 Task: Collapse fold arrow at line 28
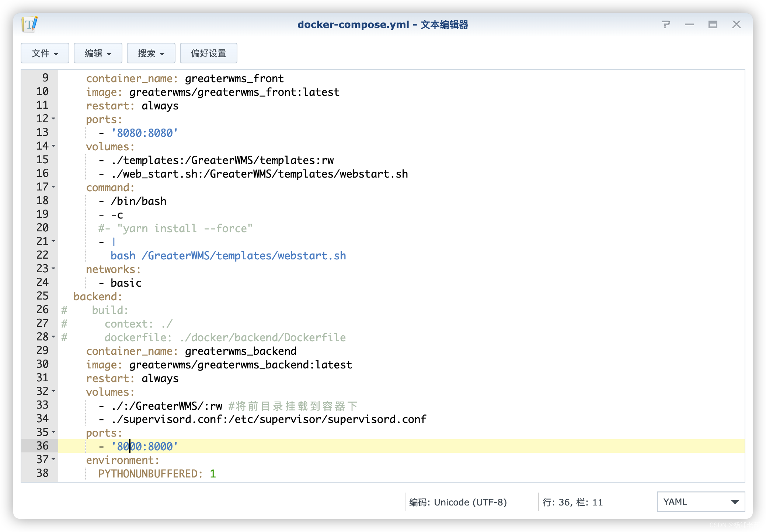(54, 337)
